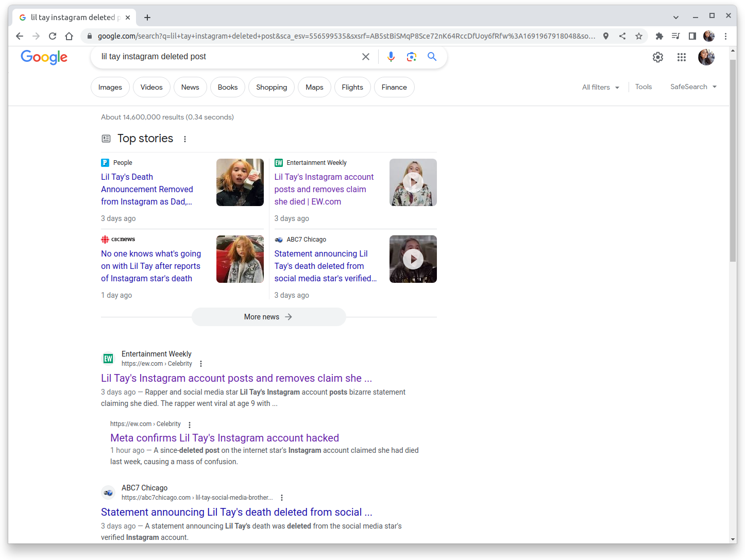
Task: Play the Entertainment Weekly story video thumbnail
Action: pos(413,182)
